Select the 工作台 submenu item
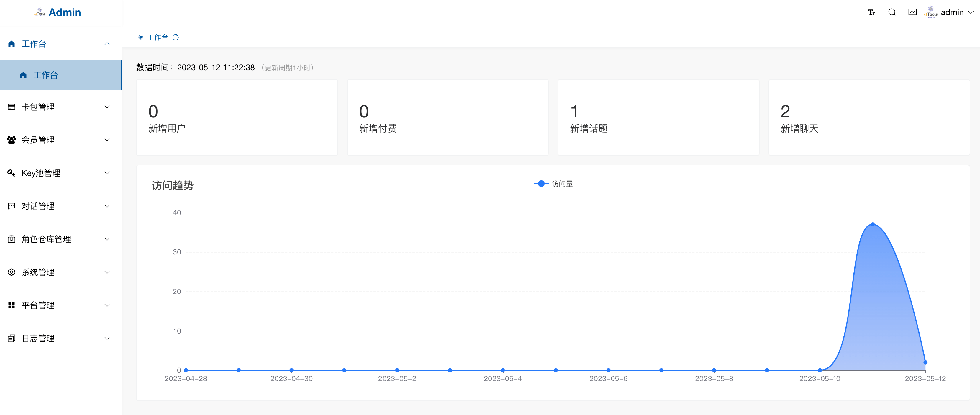 point(46,75)
